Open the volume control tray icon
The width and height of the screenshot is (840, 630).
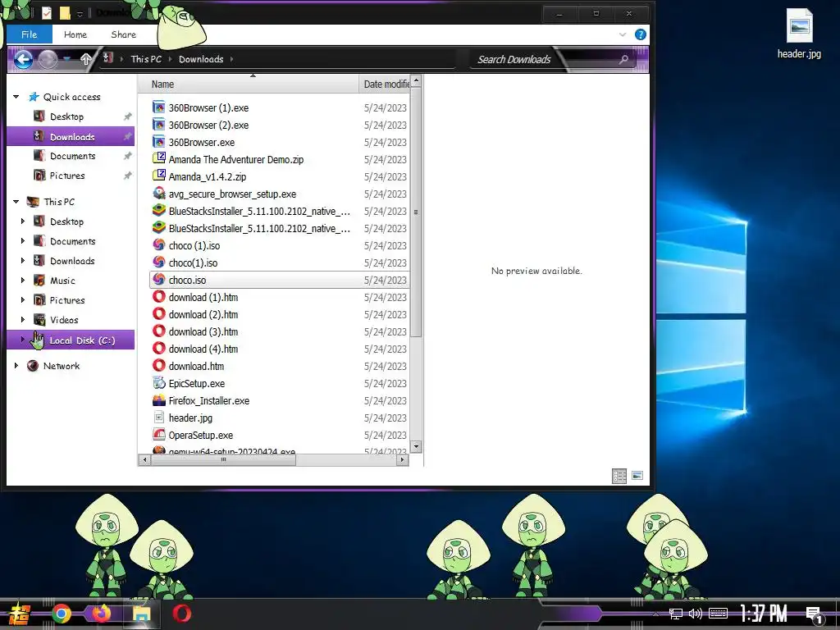pyautogui.click(x=696, y=614)
